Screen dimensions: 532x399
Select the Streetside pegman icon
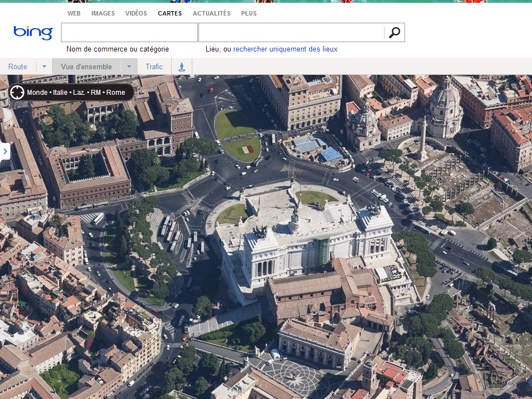(182, 66)
